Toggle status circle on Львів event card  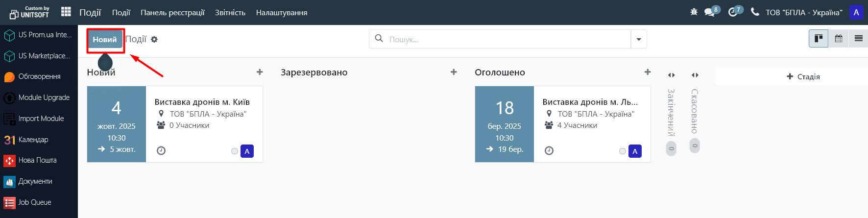pos(623,151)
